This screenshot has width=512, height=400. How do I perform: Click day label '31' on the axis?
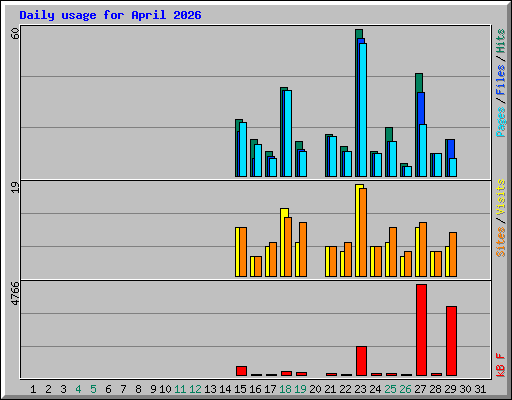[480, 389]
